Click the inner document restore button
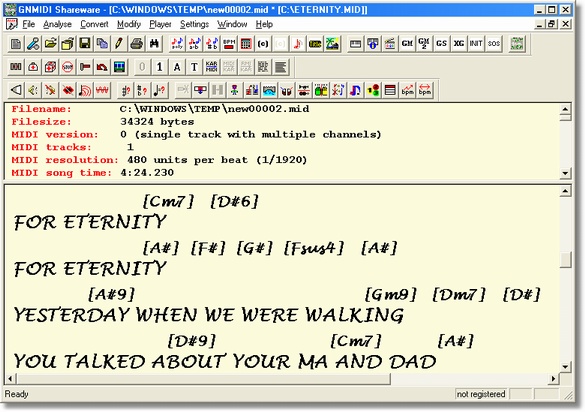The image size is (585, 412). pos(552,24)
